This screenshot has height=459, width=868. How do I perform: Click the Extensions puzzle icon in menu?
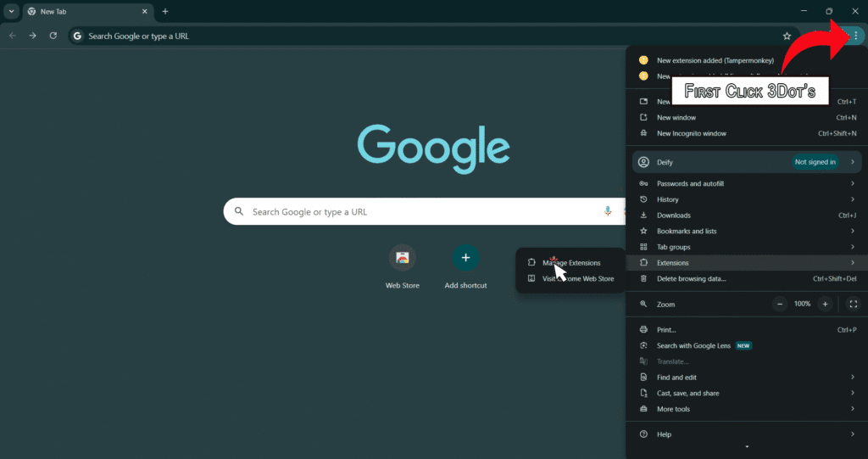[643, 263]
